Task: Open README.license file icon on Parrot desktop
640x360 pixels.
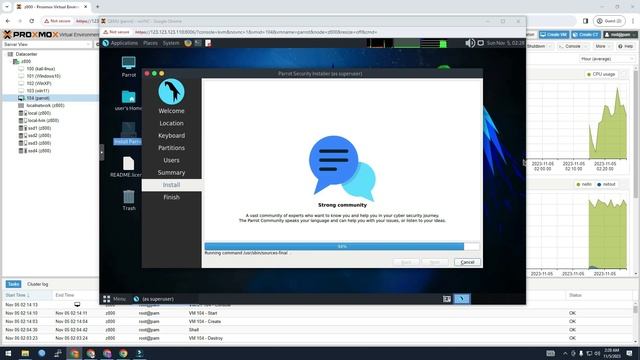Action: [128, 163]
